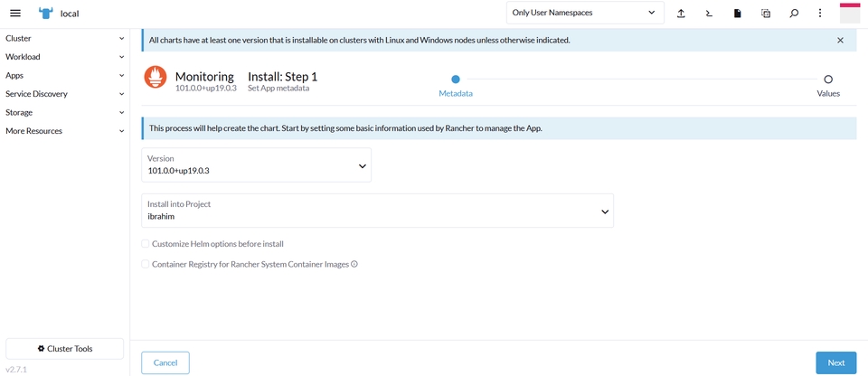Viewport: 868px width, 376px height.
Task: Expand the Cluster sidebar section
Action: [x=65, y=38]
